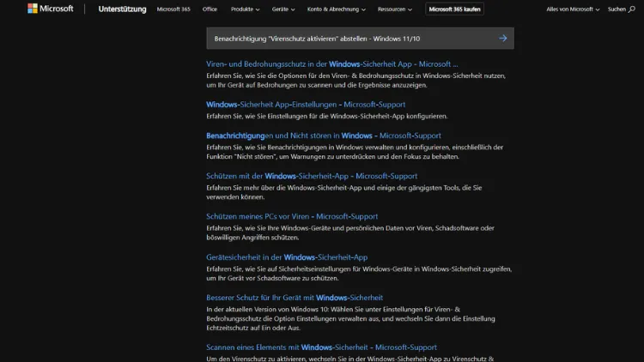The height and width of the screenshot is (362, 644).
Task: Click the search magnifier icon
Action: click(632, 9)
